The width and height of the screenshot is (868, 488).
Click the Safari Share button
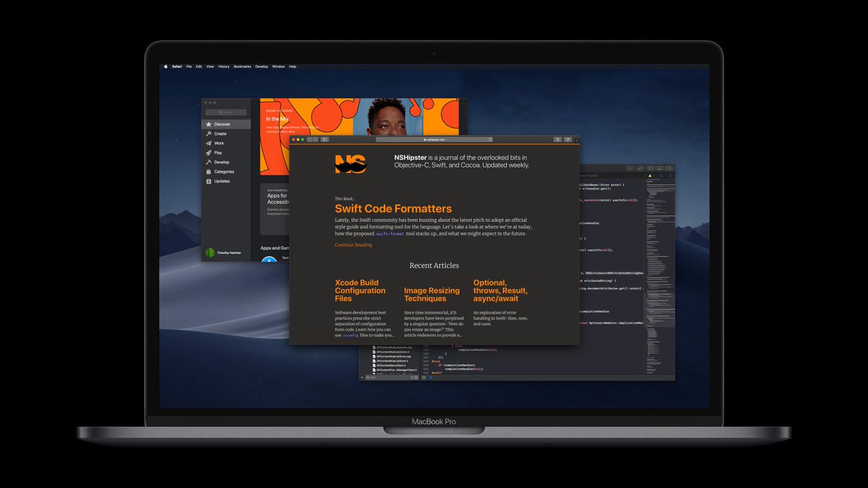coord(558,140)
